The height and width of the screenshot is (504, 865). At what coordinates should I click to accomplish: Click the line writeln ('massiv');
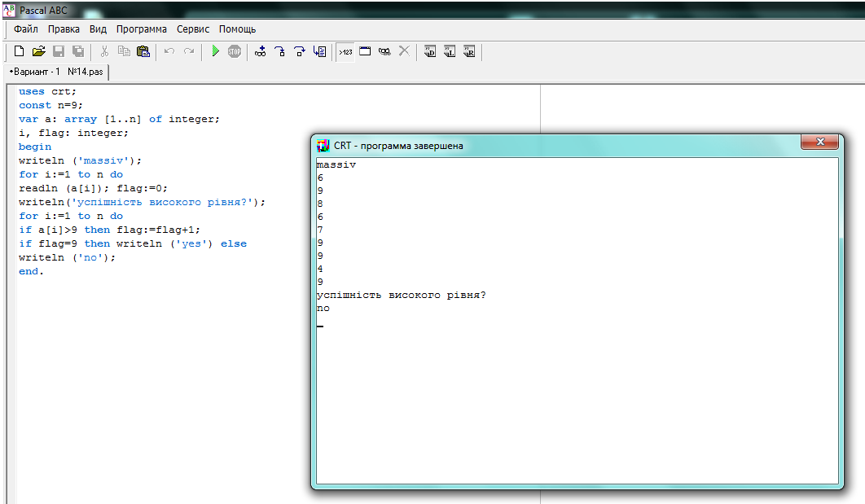click(x=80, y=160)
